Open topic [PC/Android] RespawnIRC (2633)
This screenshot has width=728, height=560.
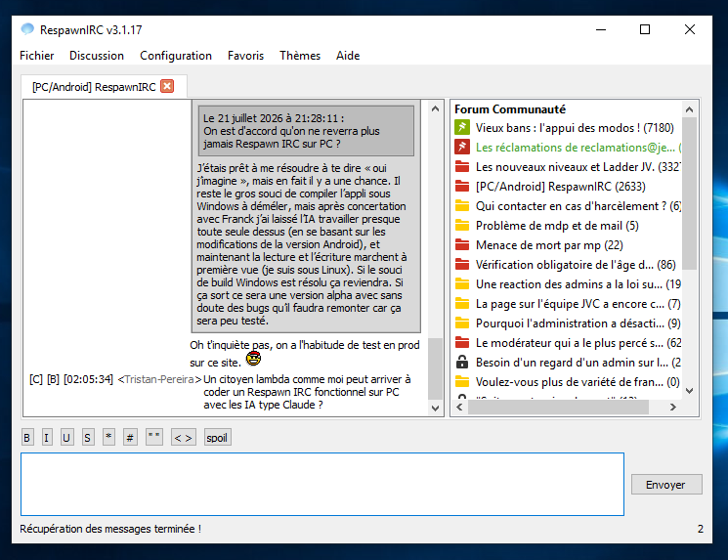coord(560,187)
